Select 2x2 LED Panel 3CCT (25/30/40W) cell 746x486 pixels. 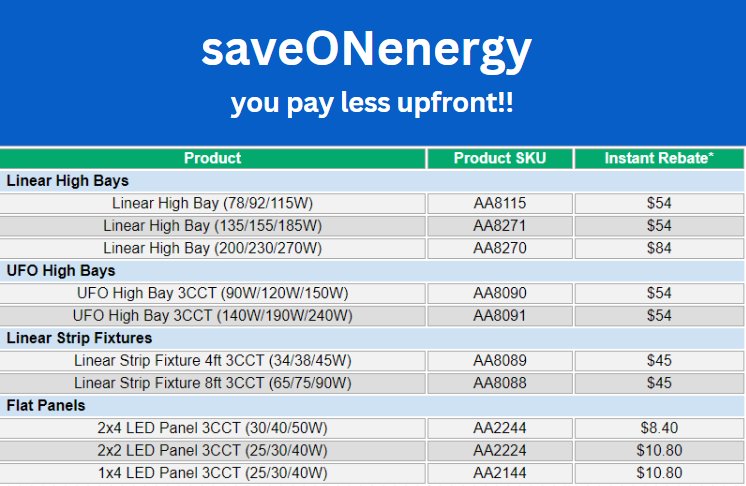(213, 451)
